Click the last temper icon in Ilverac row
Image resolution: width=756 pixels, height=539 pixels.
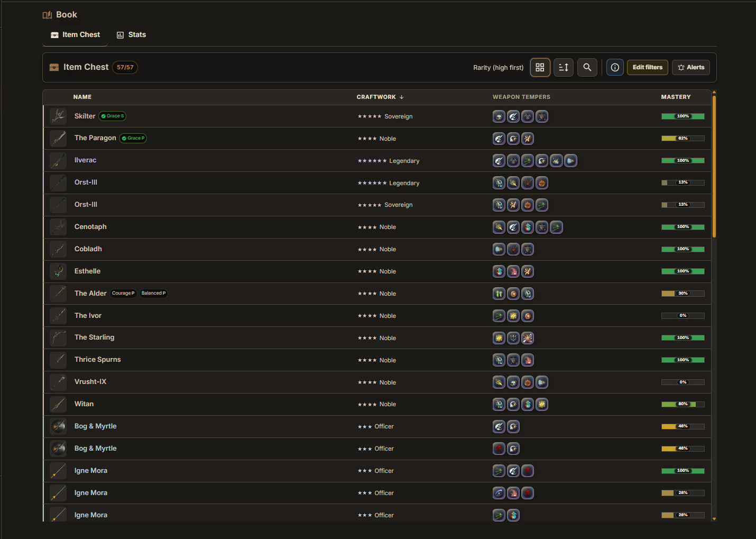pyautogui.click(x=570, y=161)
